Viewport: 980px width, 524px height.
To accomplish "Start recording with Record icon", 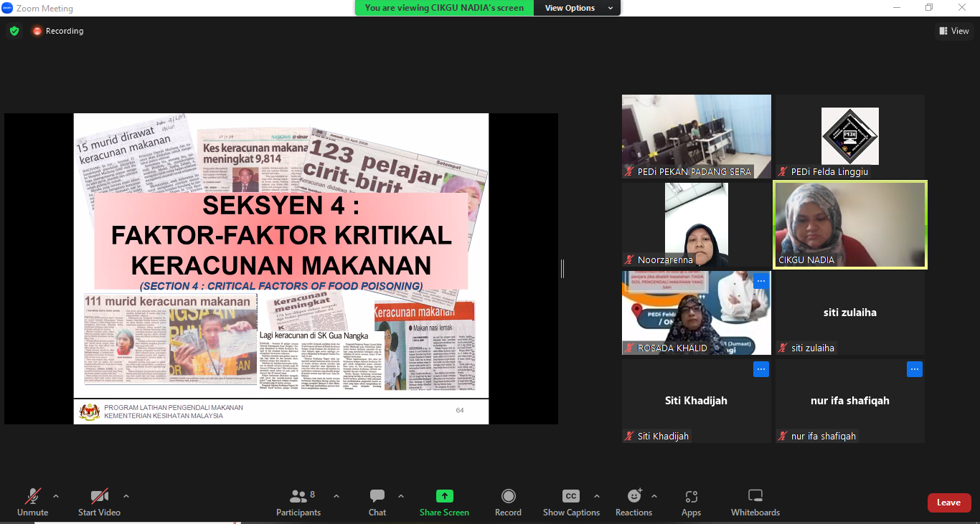I will coord(508,497).
